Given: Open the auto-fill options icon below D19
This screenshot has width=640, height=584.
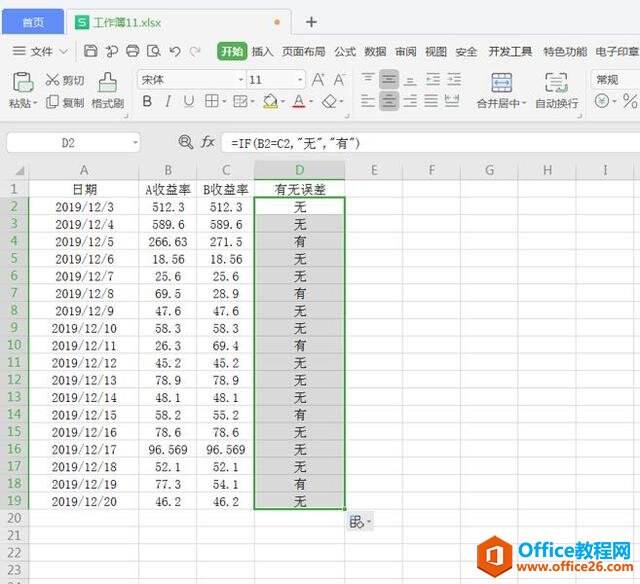Looking at the screenshot, I should coord(360,522).
